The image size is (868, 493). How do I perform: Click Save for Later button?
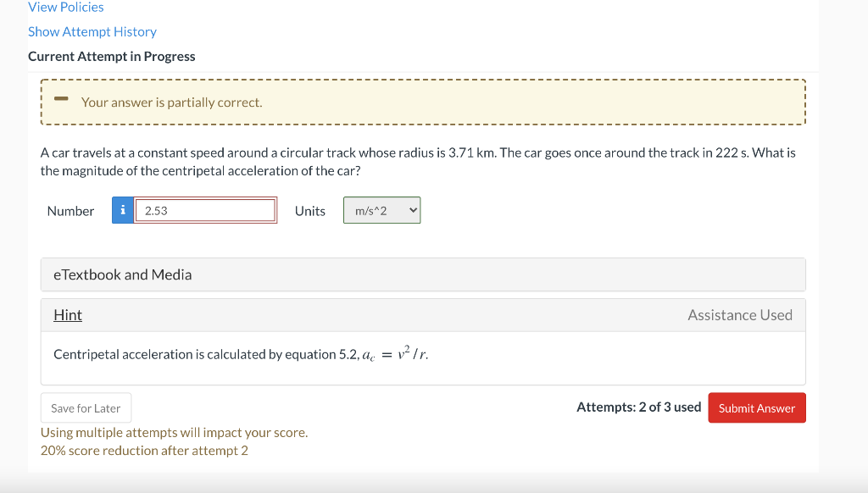[86, 407]
